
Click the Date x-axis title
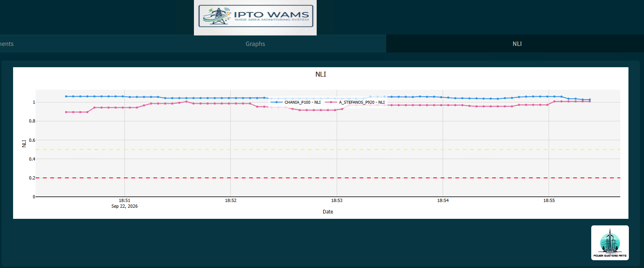pos(328,212)
